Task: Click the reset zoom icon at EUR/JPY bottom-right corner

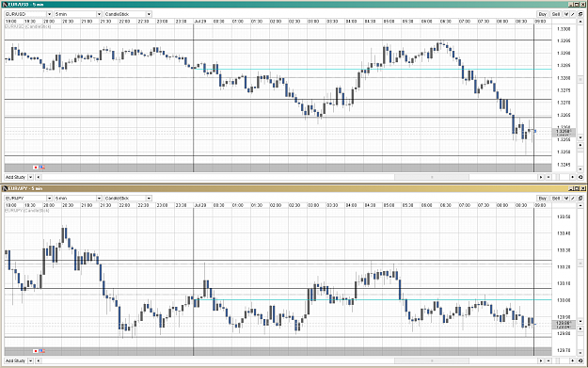Action: click(x=580, y=360)
